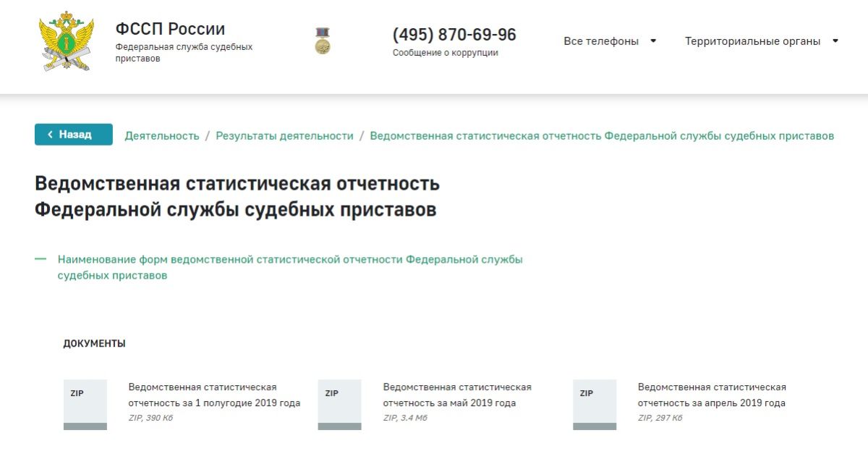Open the Сообщение о коррупции link
The image size is (868, 459).
pos(445,53)
